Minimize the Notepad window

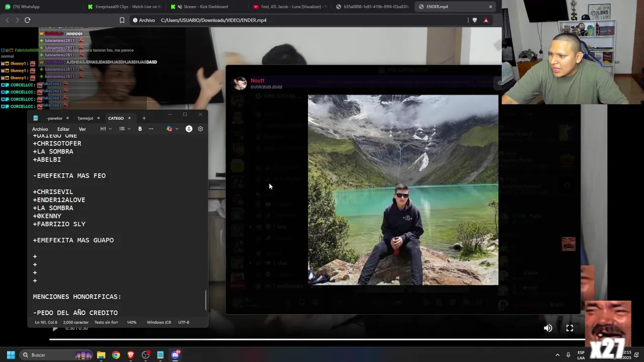coord(170,115)
